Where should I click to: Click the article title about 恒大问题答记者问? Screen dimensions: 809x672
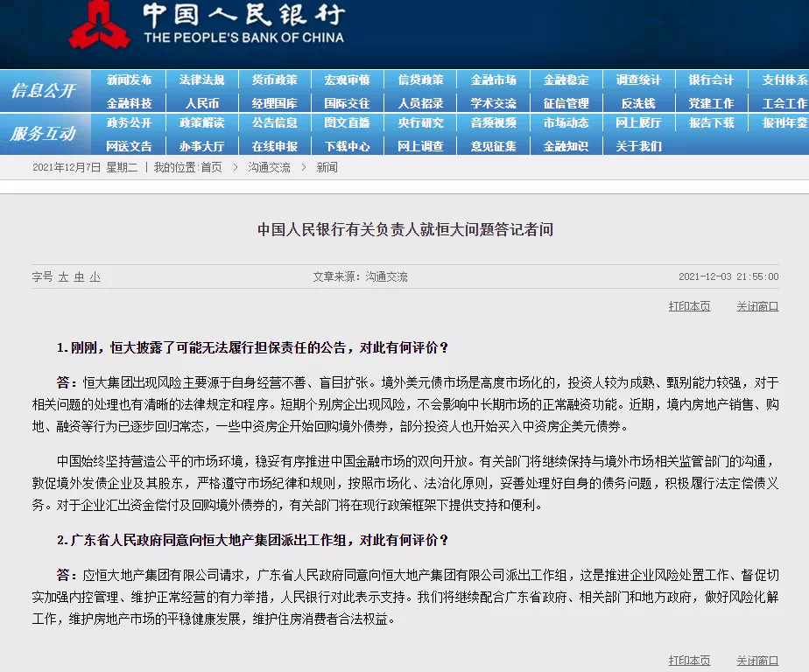(x=405, y=229)
